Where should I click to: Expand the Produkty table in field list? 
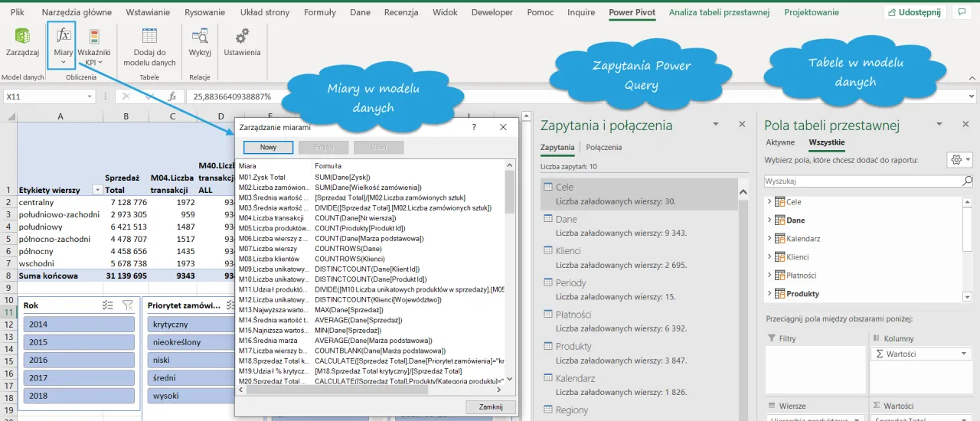pyautogui.click(x=769, y=294)
